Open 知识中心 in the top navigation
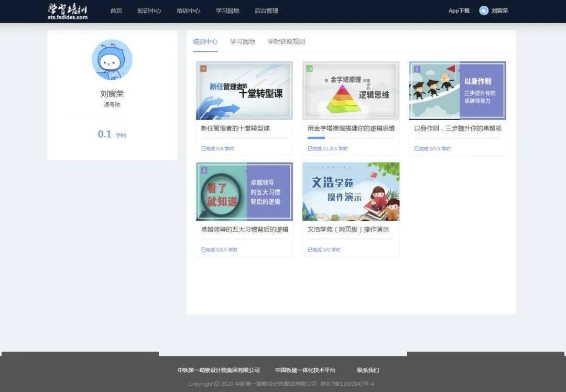 149,10
